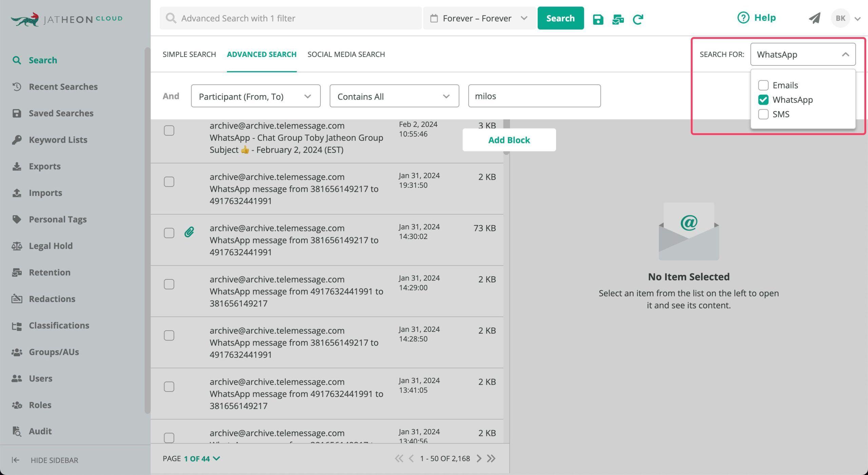Viewport: 868px width, 475px height.
Task: Open Personal Tags in the sidebar
Action: [58, 219]
